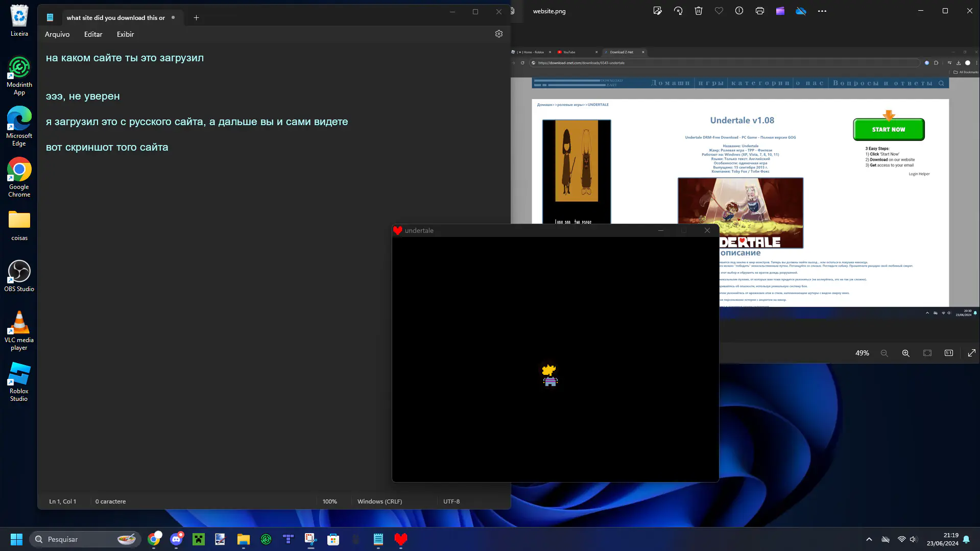Open Lixeira recycle bin desktop icon
Screen dimensions: 980x551
click(19, 20)
